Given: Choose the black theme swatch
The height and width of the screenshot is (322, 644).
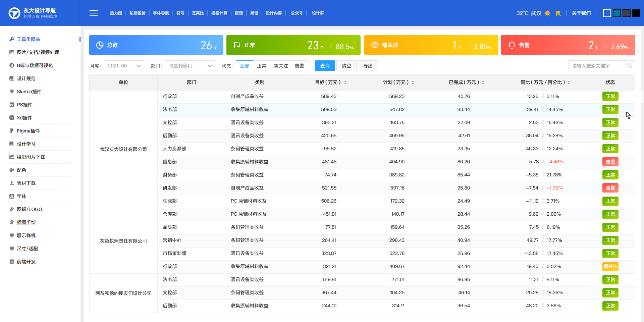Looking at the screenshot, I should click(x=636, y=13).
